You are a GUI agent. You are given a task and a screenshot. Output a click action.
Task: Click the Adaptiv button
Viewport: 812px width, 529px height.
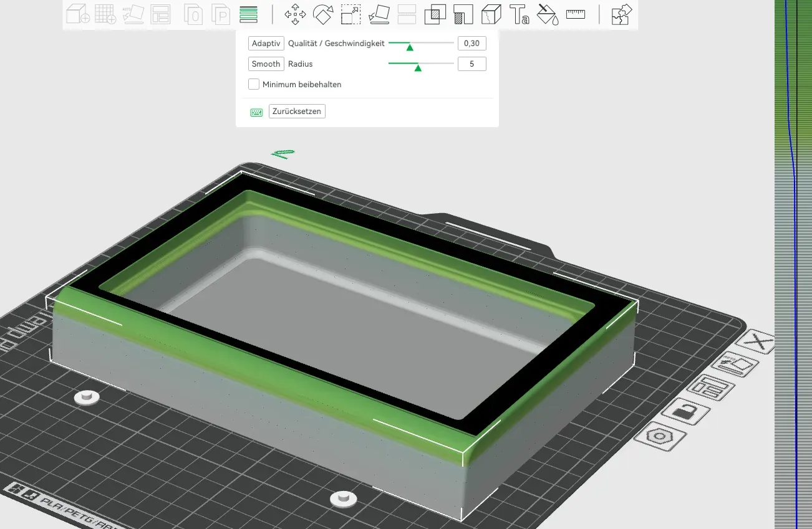tap(266, 44)
